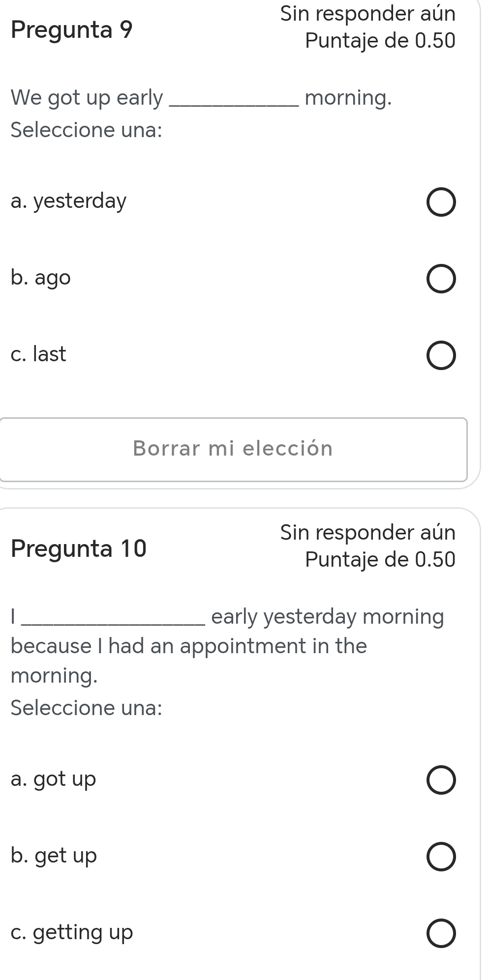489x980 pixels.
Task: Click the "b. ago" answer text
Action: (41, 278)
